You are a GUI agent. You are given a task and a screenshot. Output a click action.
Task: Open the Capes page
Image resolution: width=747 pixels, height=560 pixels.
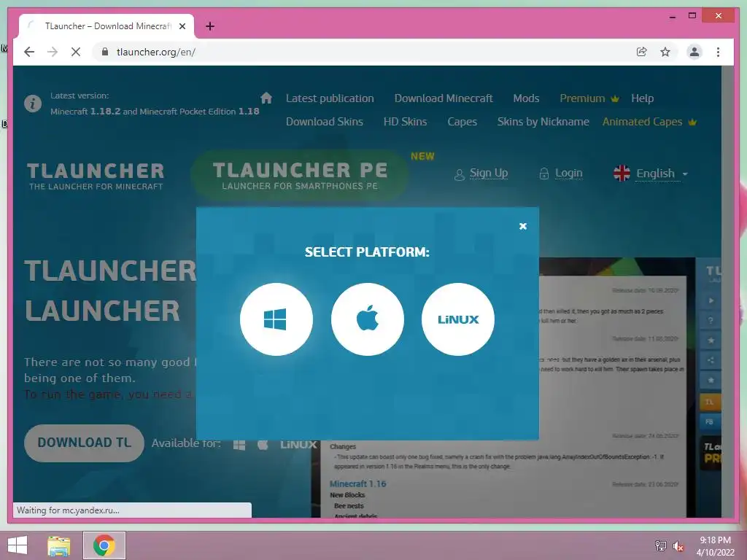pos(462,122)
